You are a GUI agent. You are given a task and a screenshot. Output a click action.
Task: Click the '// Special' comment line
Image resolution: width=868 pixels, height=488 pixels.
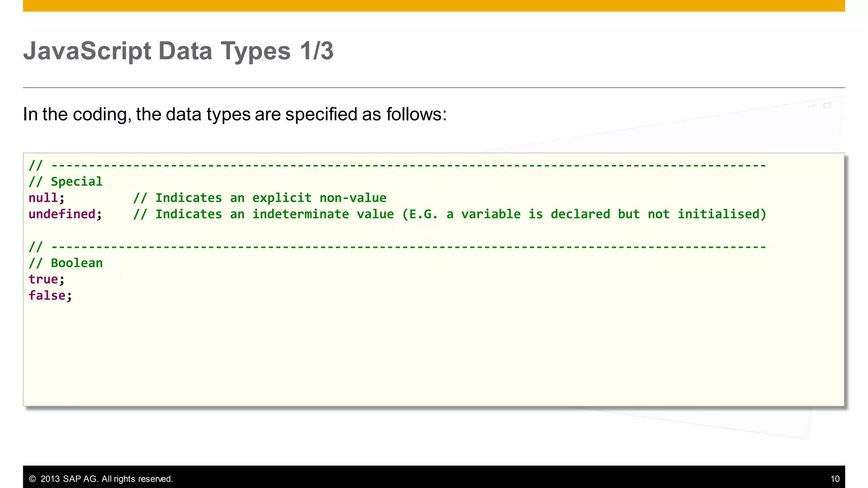click(x=66, y=181)
